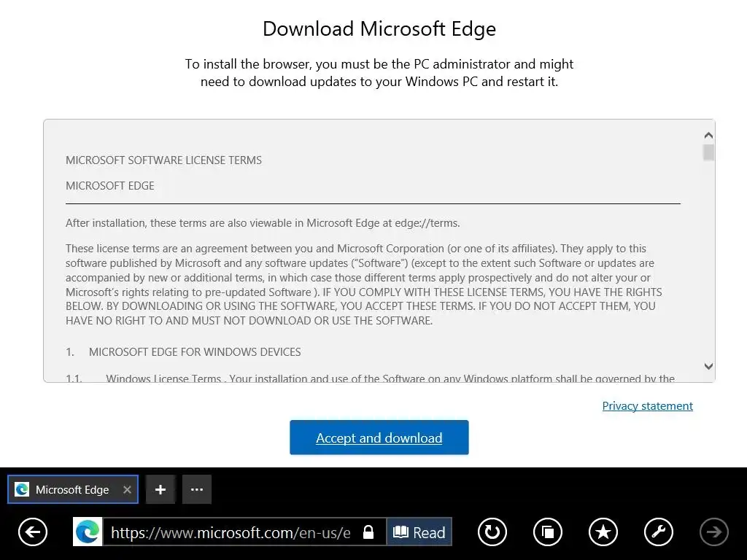The height and width of the screenshot is (560, 747).
Task: Open tab tools ellipsis menu
Action: click(x=197, y=489)
